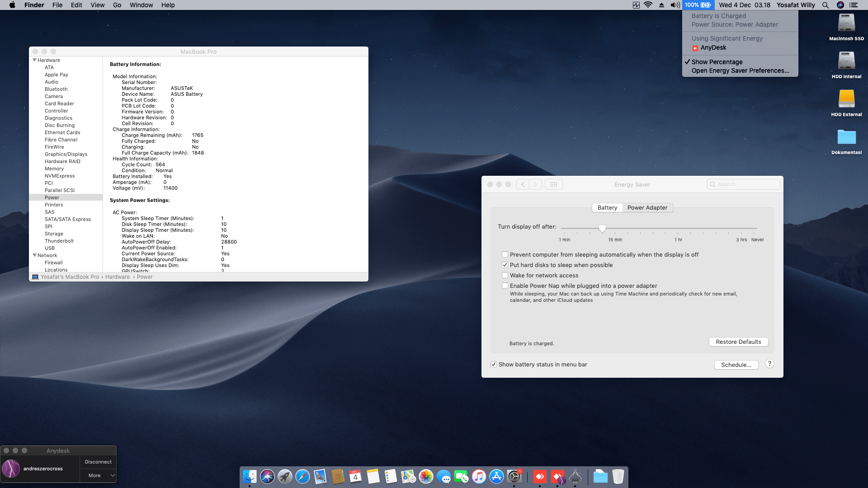Screen dimensions: 868x488
Task: Click the Energy Saver help button
Action: pyautogui.click(x=769, y=364)
